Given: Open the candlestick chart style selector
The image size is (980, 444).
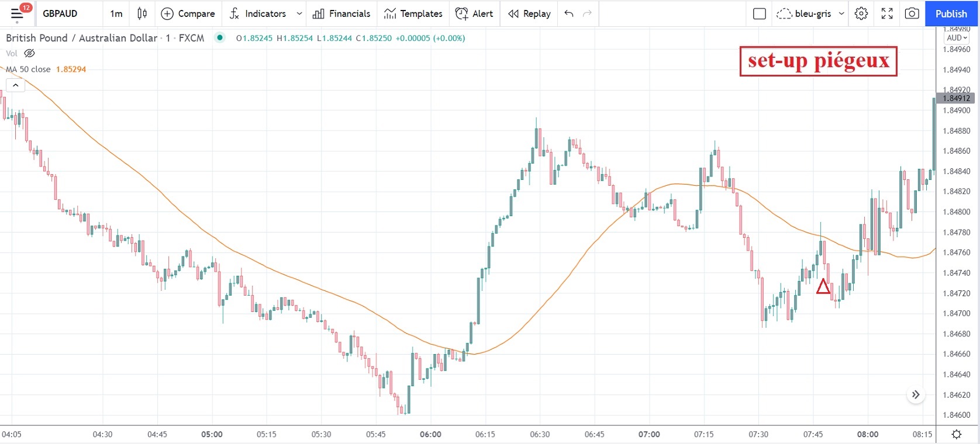Looking at the screenshot, I should click(142, 13).
